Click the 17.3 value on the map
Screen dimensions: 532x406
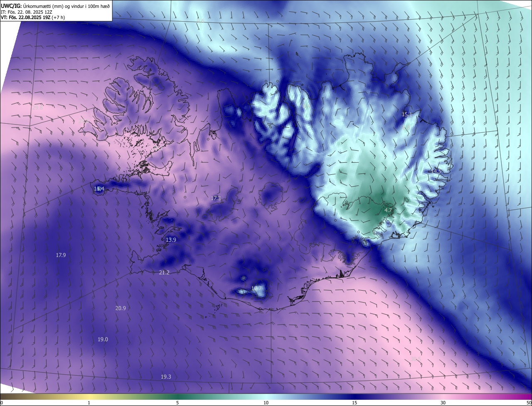coord(216,198)
